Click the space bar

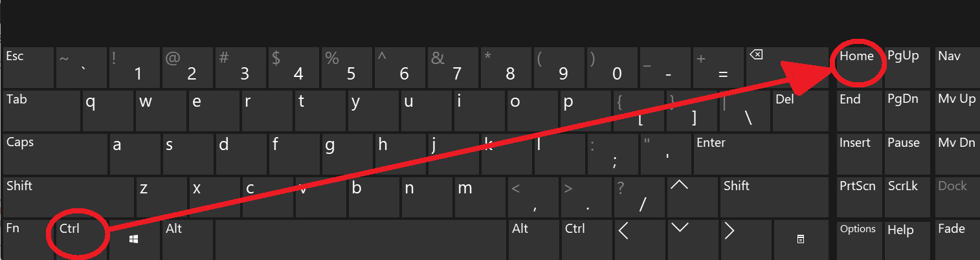tap(360, 239)
